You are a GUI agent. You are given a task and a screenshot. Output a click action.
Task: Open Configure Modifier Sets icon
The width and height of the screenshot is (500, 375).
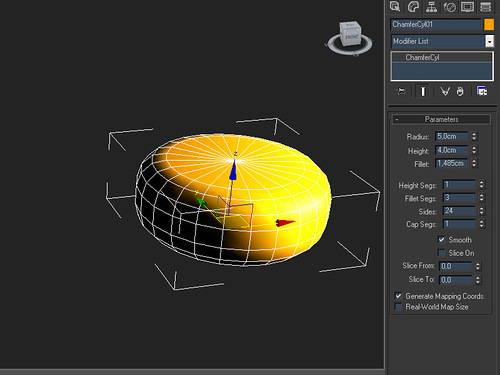click(482, 91)
